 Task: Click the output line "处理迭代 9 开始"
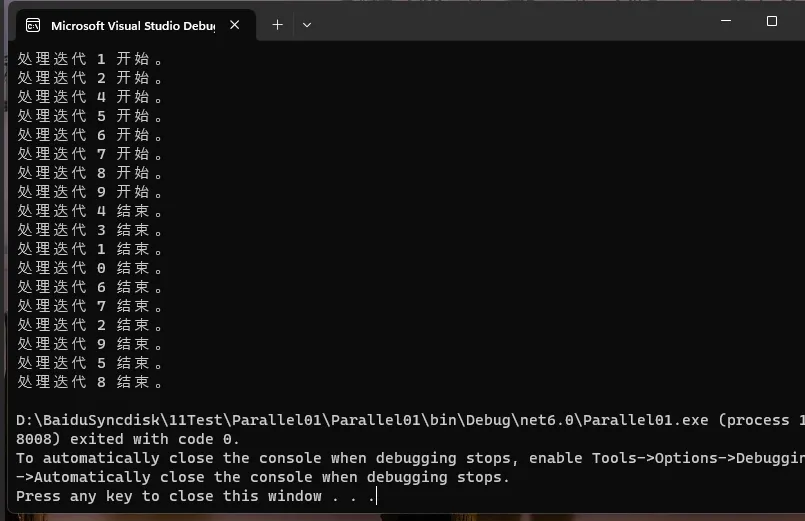tap(90, 192)
